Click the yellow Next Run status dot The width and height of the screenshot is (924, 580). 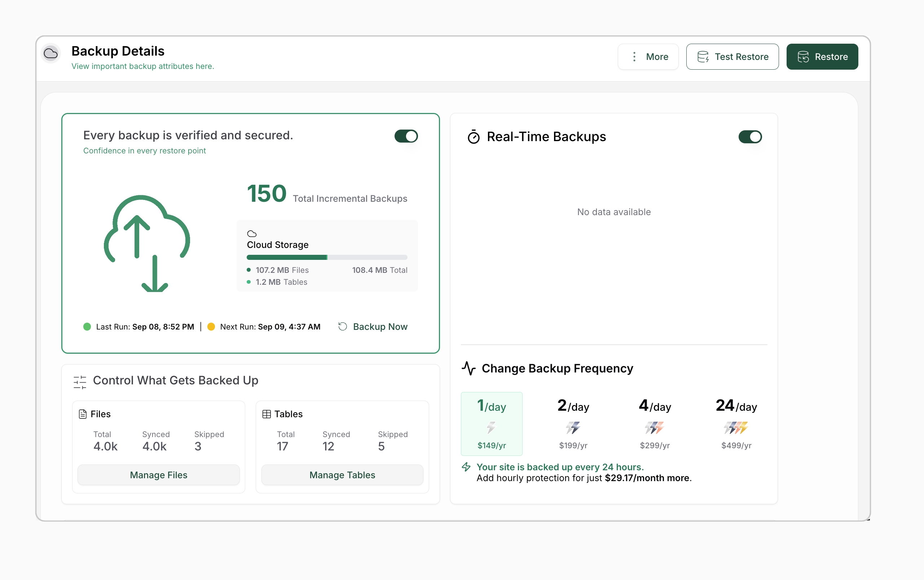pos(211,326)
